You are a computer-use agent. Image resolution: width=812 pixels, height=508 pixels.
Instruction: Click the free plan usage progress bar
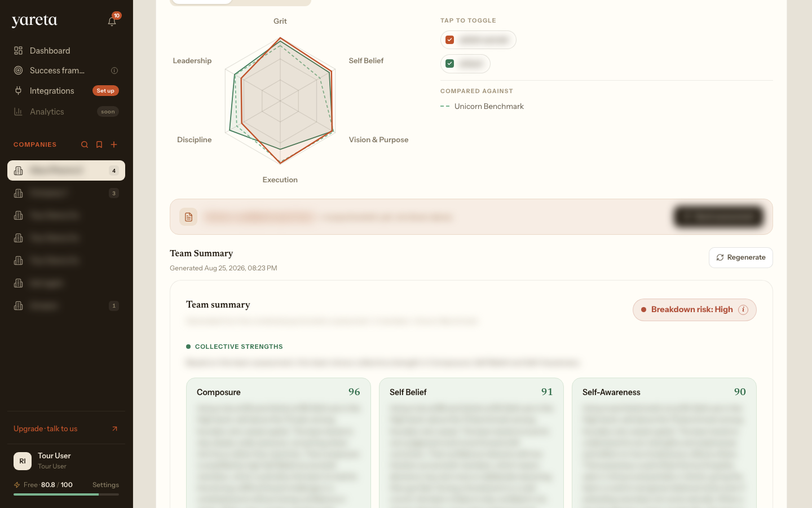pyautogui.click(x=66, y=494)
